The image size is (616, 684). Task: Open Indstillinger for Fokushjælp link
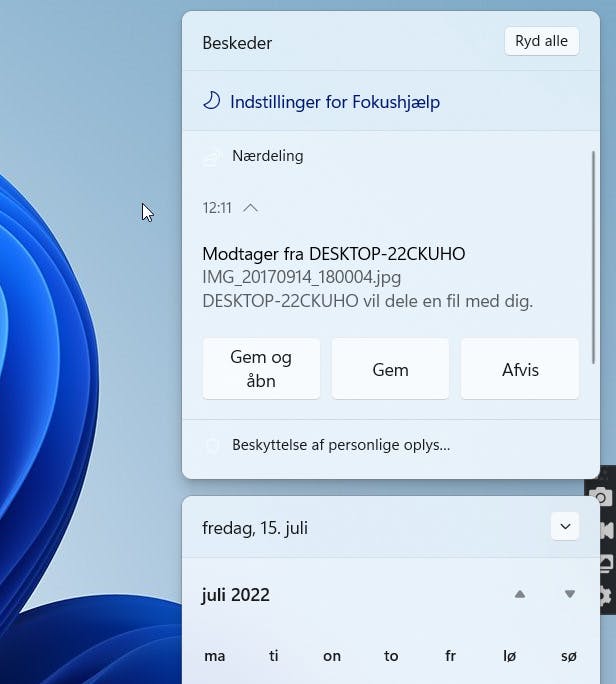coord(334,102)
